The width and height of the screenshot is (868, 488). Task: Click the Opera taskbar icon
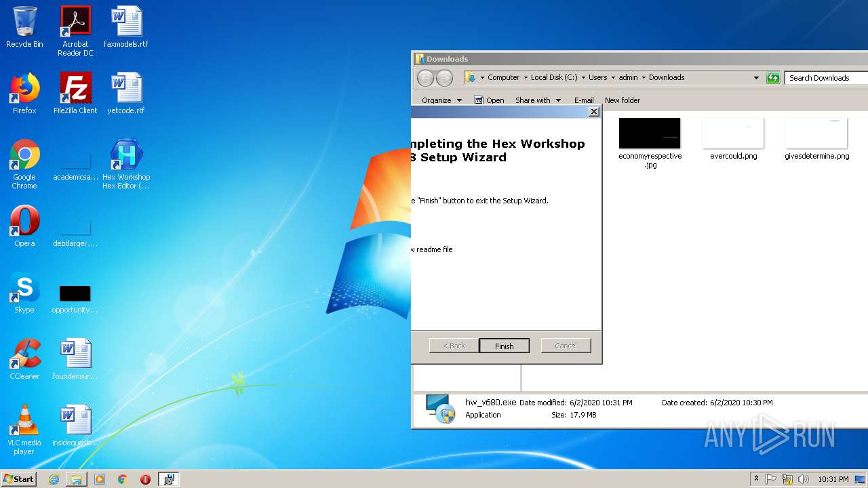145,479
